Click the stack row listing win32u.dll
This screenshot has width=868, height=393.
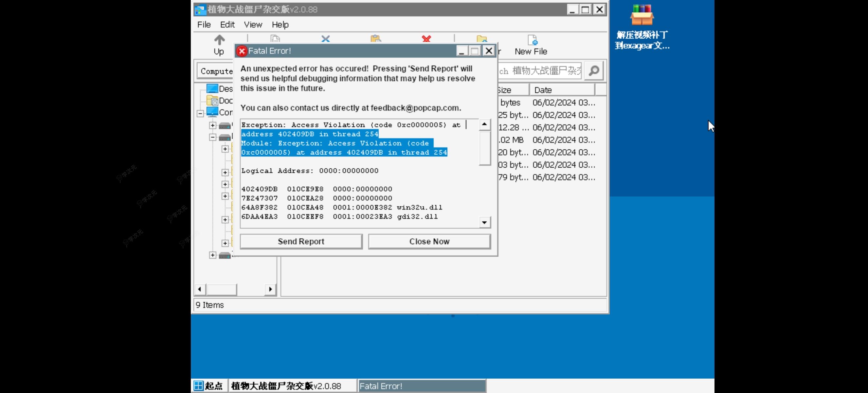pos(342,207)
